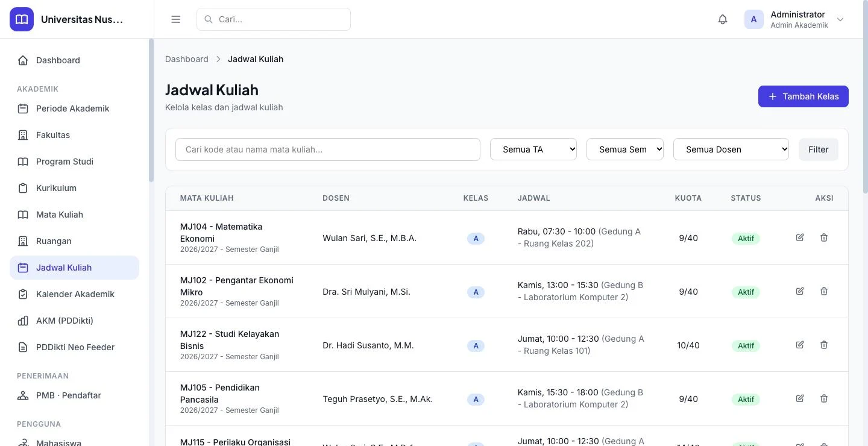Follow the Dashboard breadcrumb link
Viewport: 868px width, 446px height.
tap(187, 59)
